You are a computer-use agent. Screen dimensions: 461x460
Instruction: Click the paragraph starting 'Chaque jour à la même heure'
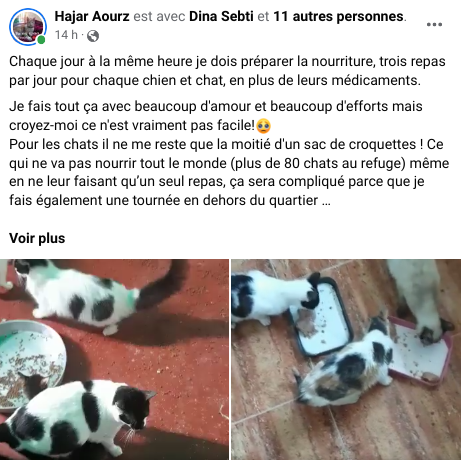pos(227,71)
